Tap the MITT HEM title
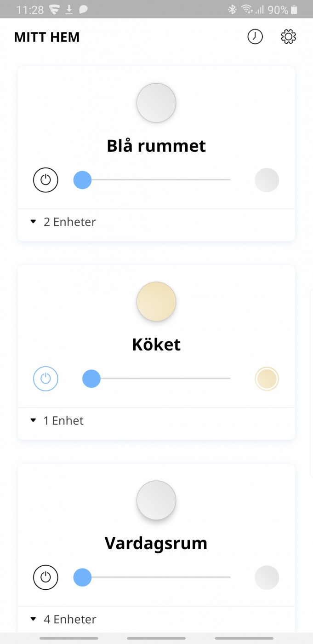This screenshot has height=644, width=313. point(47,37)
